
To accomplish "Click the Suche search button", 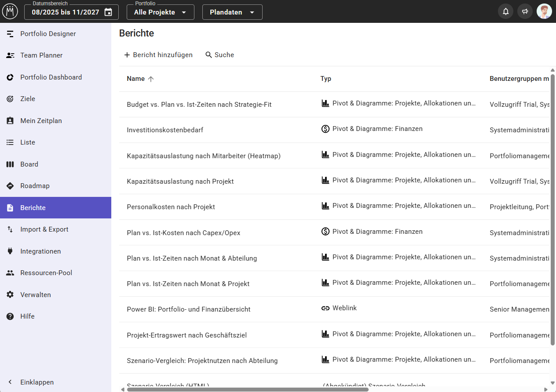I will point(219,55).
